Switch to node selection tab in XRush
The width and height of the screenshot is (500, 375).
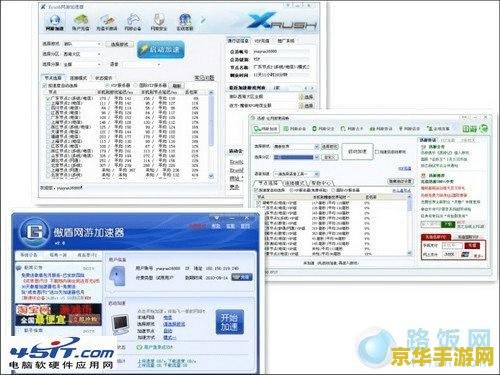click(53, 78)
